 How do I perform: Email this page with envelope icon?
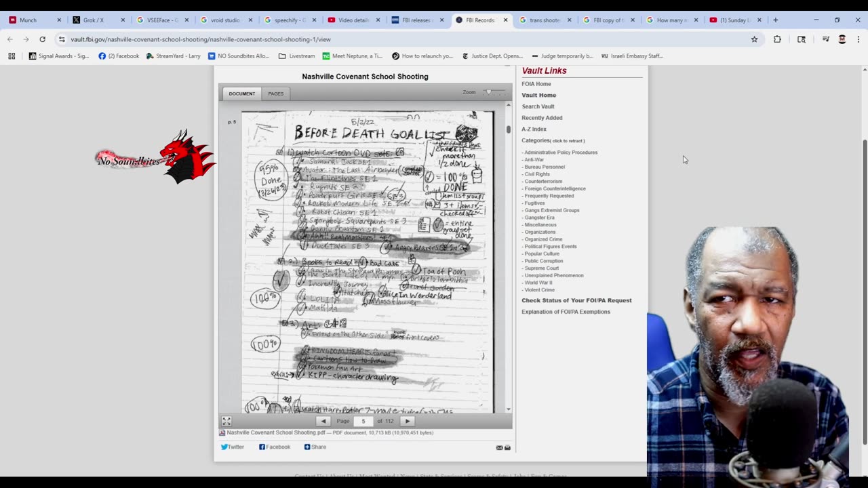tap(500, 447)
